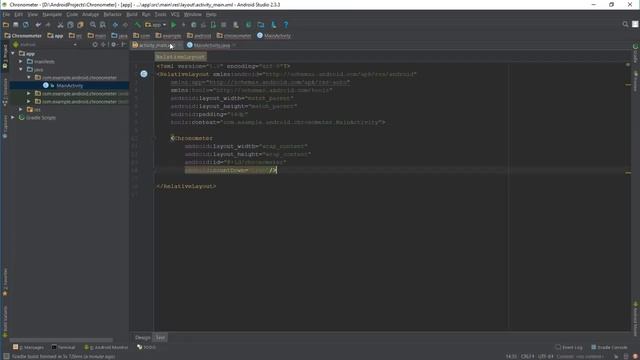Open the Event Log
The image size is (640, 360).
pyautogui.click(x=569, y=347)
